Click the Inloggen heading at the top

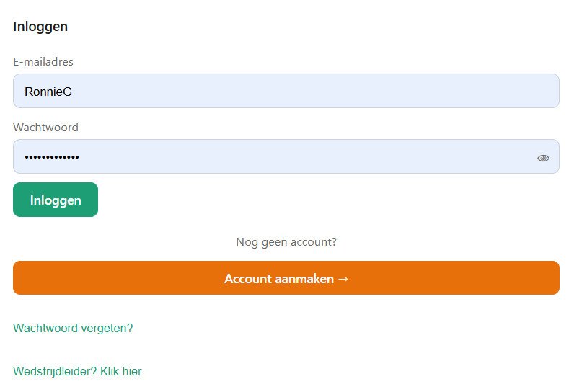pos(40,27)
